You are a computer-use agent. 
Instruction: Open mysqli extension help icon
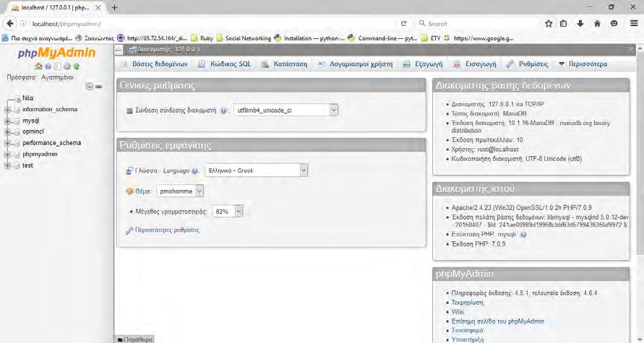point(523,235)
